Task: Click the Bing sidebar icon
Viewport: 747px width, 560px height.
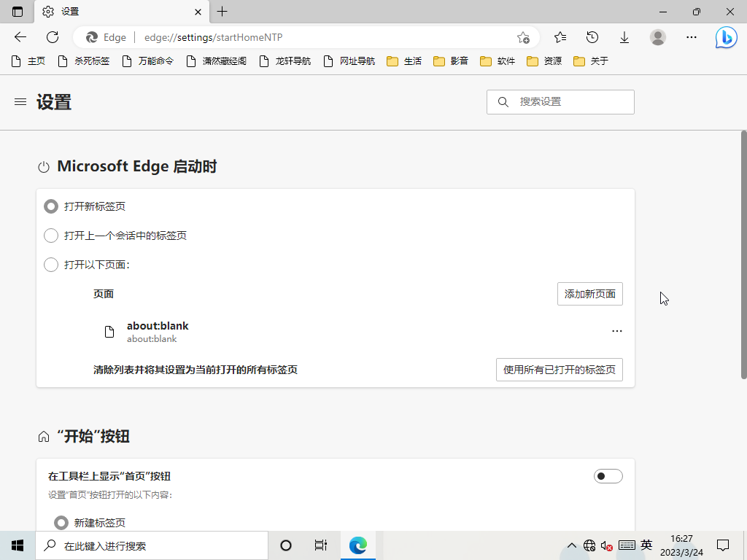Action: click(x=726, y=37)
